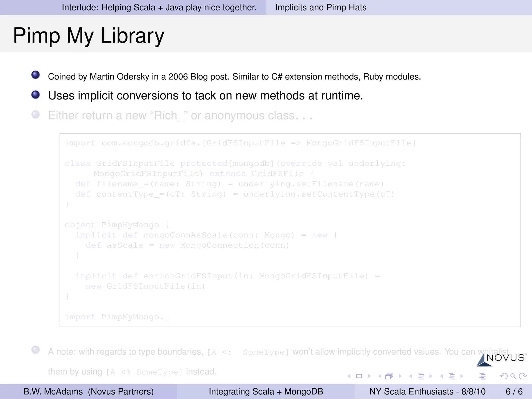Click the 'object PimpMyMongo {' code line
The width and height of the screenshot is (532, 399).
(117, 225)
